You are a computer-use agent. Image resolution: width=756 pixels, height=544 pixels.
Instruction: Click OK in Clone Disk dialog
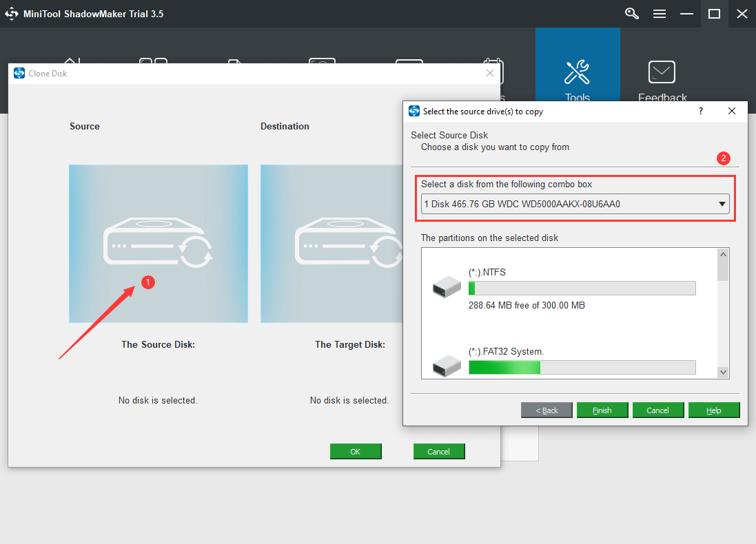(356, 452)
